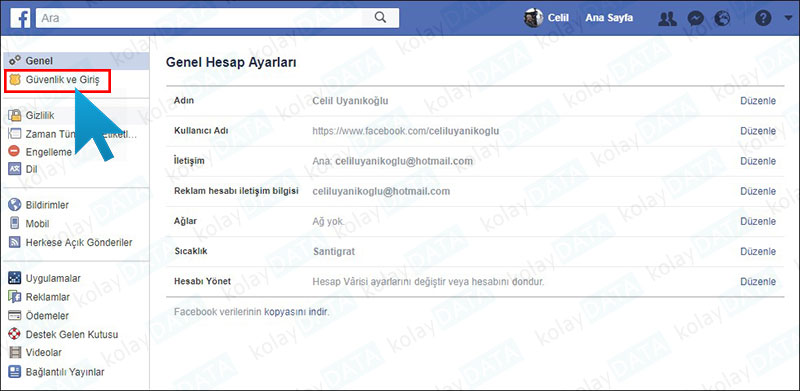Click the Destek Gelen Kutusu lifebuoy icon
Viewport: 800px width, 391px height.
point(15,334)
